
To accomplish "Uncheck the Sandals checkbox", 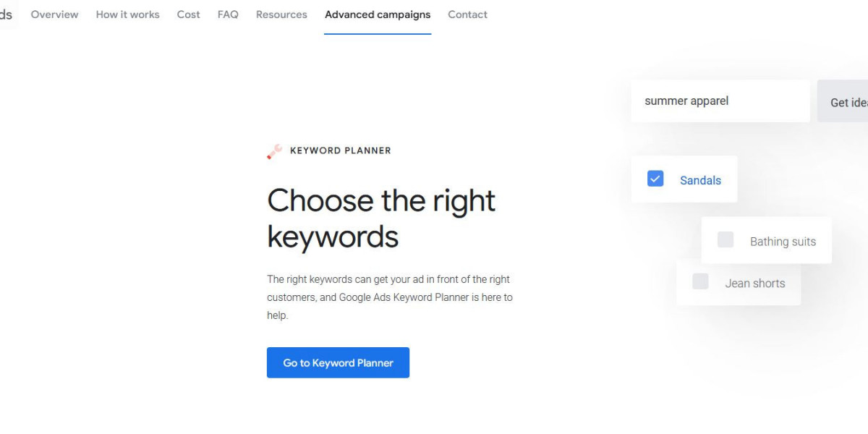I will pos(655,179).
